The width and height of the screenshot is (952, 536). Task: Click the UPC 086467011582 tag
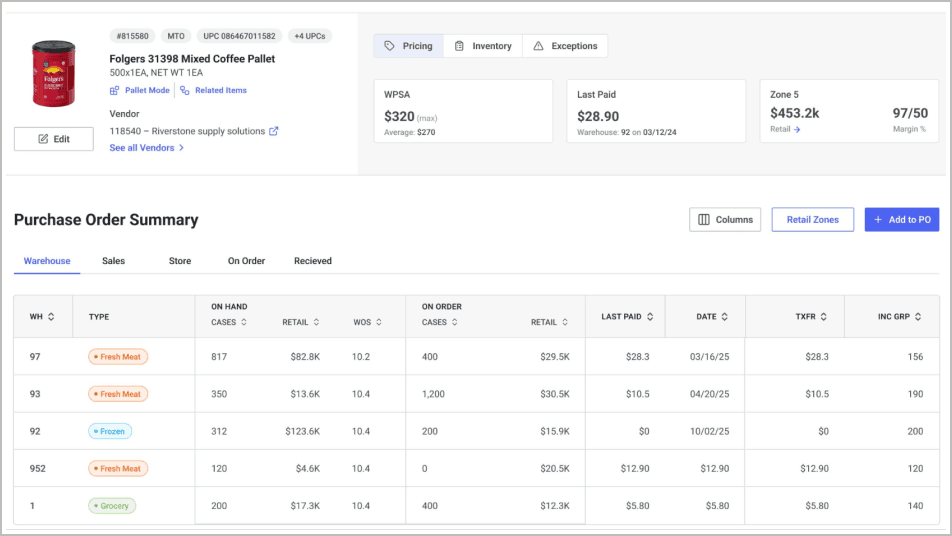[x=239, y=36]
